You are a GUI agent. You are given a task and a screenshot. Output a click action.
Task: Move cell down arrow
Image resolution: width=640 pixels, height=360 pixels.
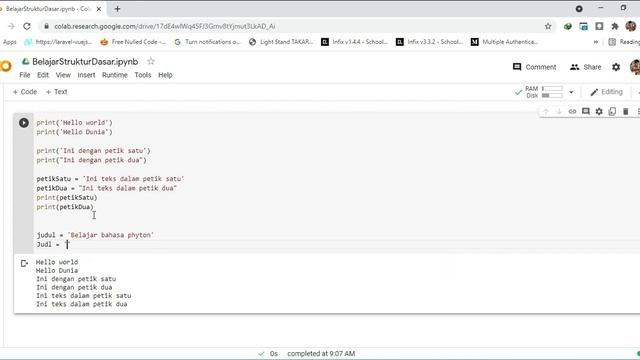pyautogui.click(x=559, y=111)
